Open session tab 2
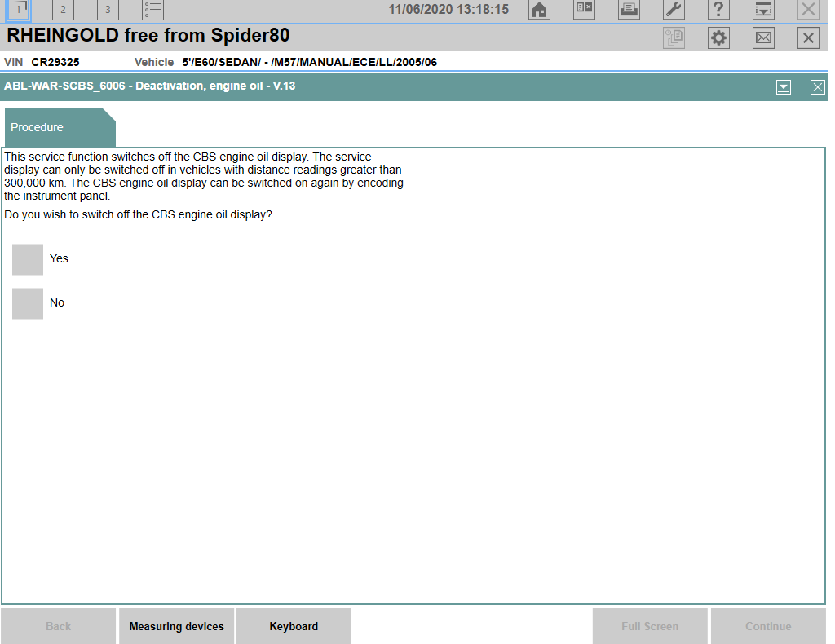The width and height of the screenshot is (835, 644). point(63,10)
